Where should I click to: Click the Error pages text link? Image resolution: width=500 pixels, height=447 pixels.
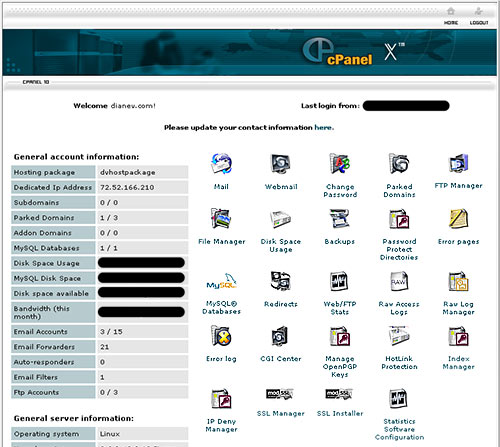click(458, 241)
